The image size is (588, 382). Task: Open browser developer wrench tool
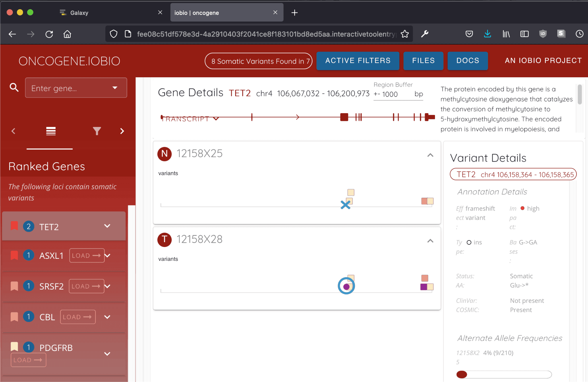coord(425,34)
